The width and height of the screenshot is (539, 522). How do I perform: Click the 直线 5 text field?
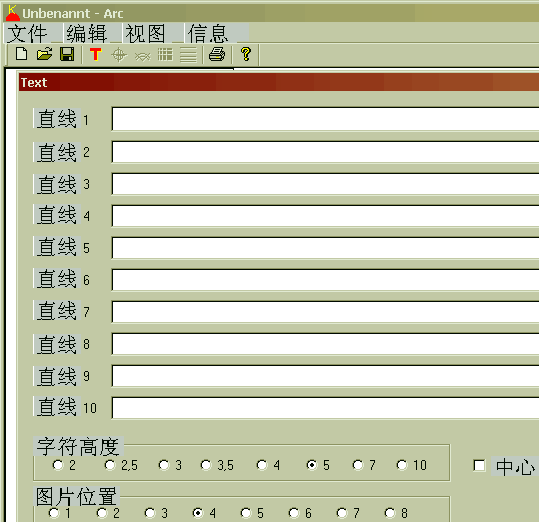[x=325, y=248]
